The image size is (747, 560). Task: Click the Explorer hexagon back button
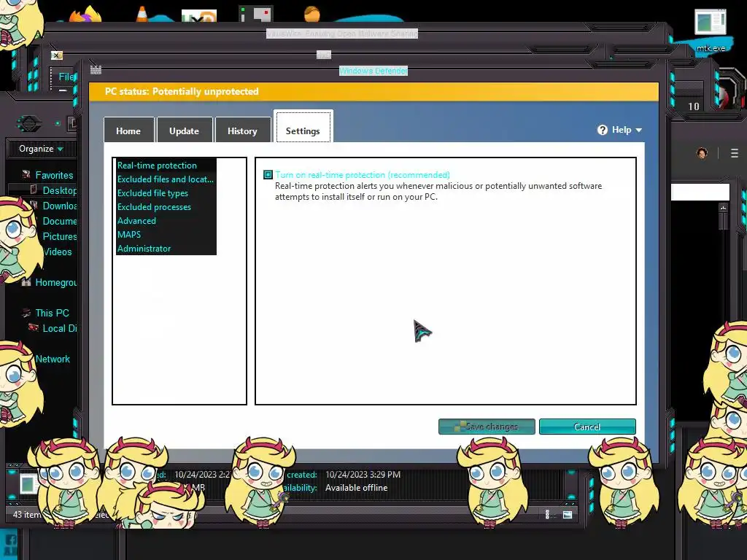(29, 124)
